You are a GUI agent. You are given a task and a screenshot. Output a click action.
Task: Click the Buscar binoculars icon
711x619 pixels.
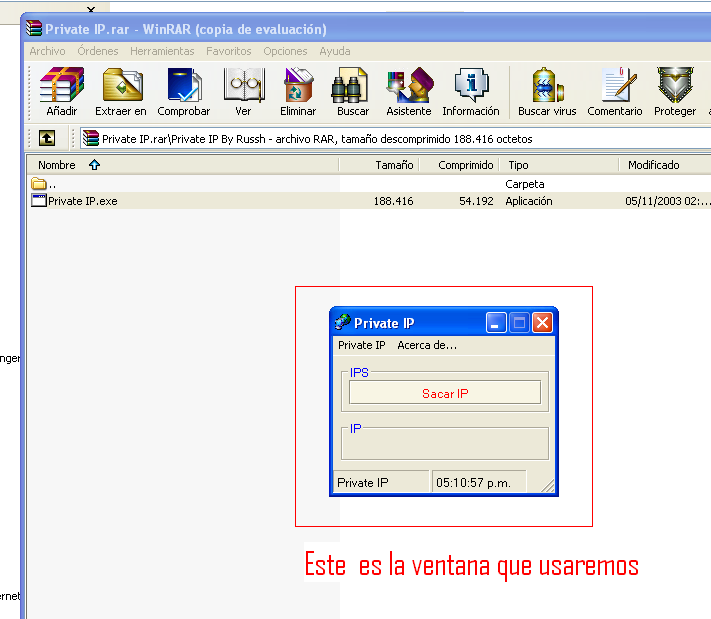(349, 85)
